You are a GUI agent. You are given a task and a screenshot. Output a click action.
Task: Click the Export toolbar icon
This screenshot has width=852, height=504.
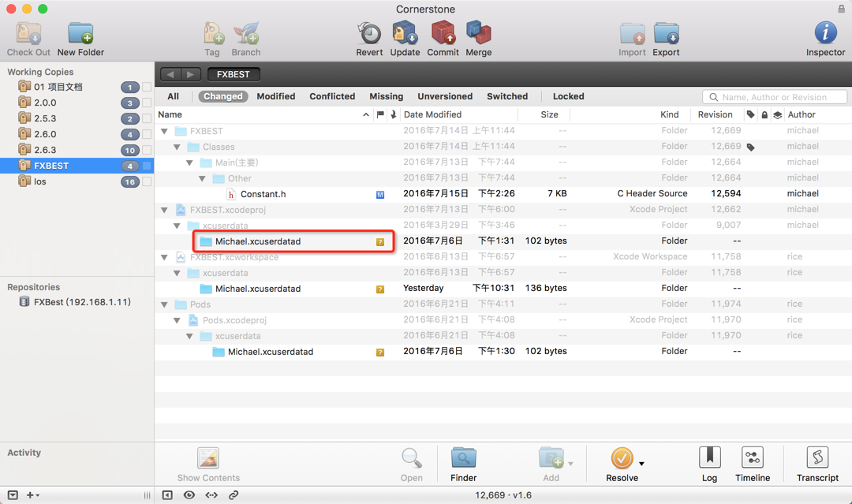coord(666,34)
